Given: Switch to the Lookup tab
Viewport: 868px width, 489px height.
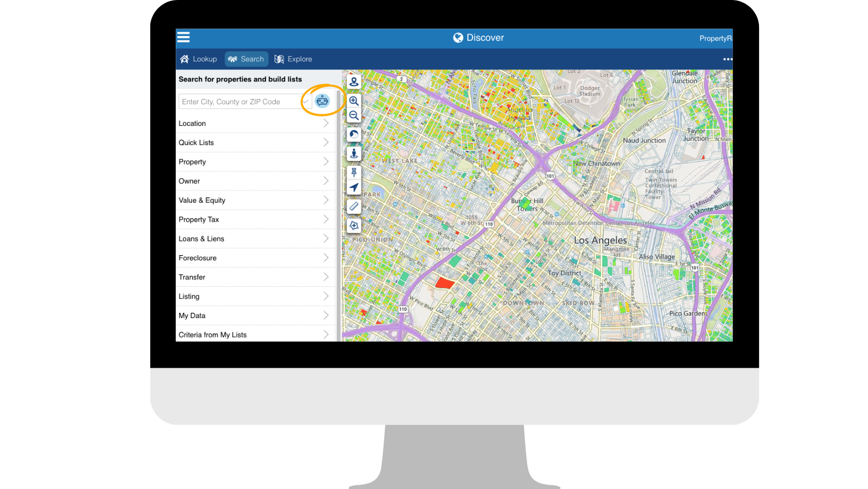Looking at the screenshot, I should coord(198,59).
